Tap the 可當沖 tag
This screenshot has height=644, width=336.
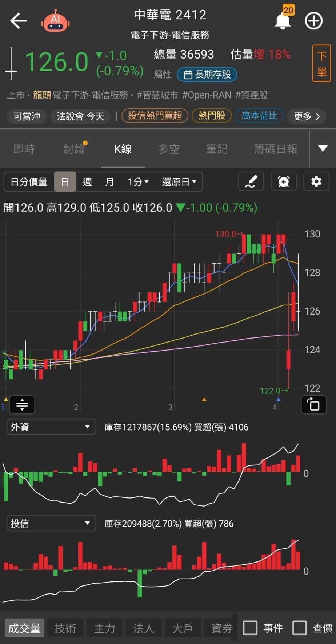(27, 116)
